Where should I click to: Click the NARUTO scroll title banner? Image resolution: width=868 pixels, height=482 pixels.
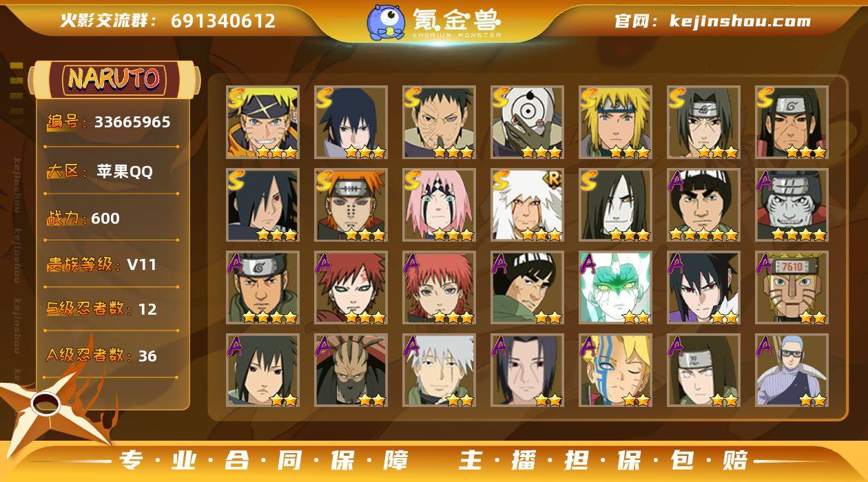[x=114, y=79]
